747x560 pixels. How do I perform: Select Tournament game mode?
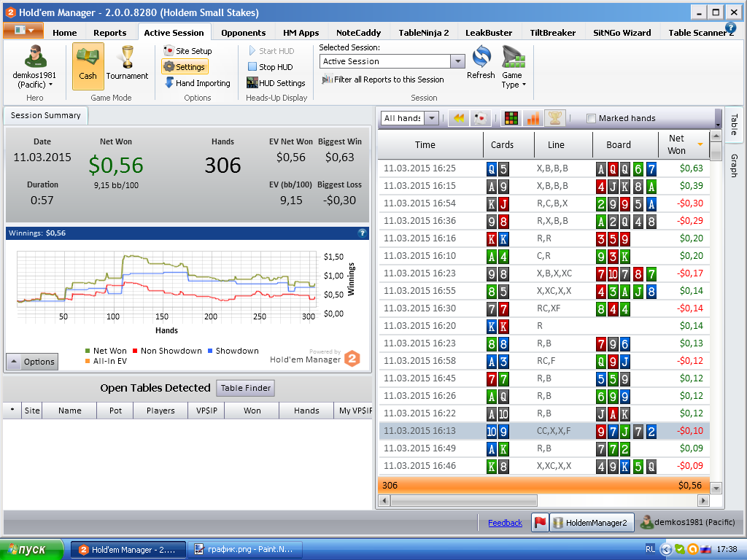127,63
